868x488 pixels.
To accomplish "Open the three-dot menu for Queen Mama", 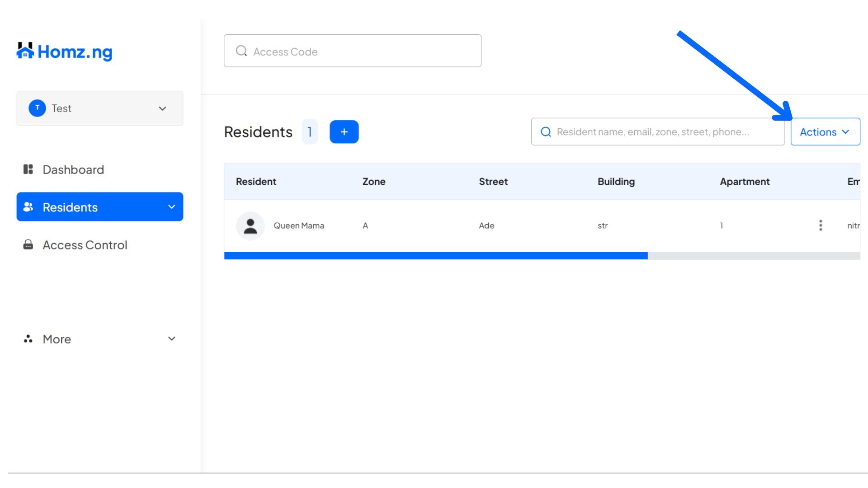I will pos(820,225).
